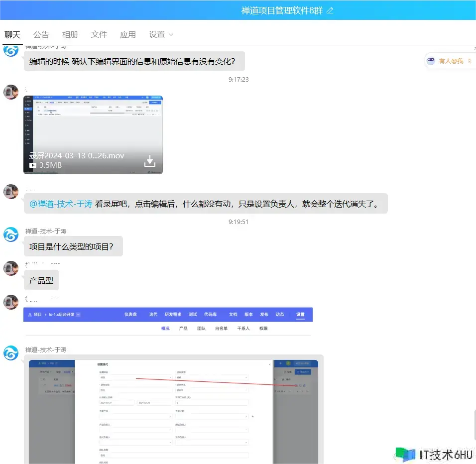Click the 产品型 message bubble
476x464 pixels.
point(41,280)
